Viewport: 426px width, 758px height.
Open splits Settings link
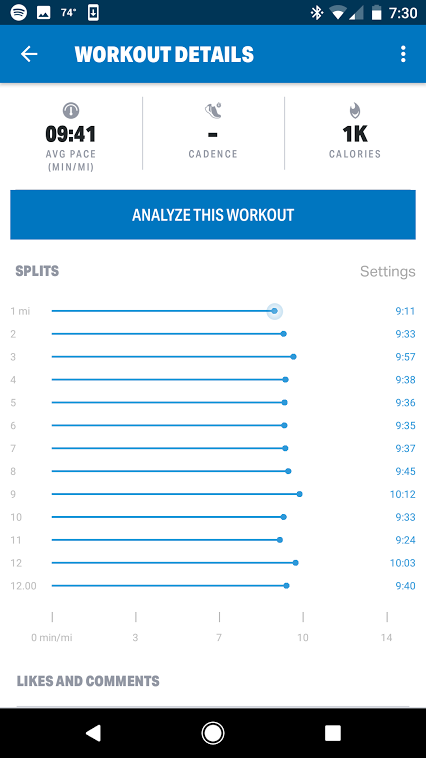click(x=387, y=271)
